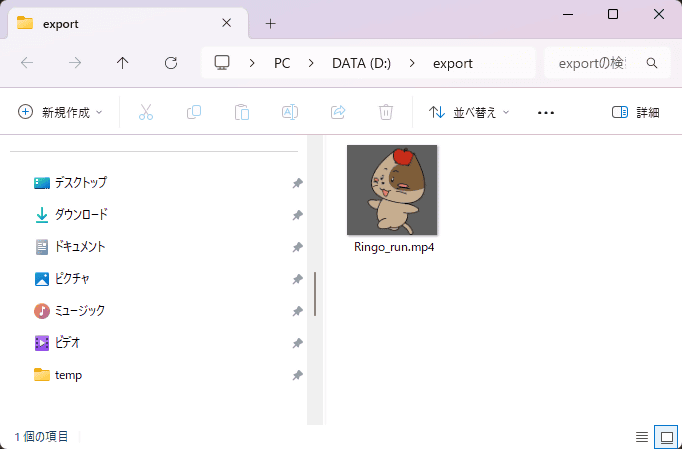Click the Delete trash can icon

click(386, 112)
